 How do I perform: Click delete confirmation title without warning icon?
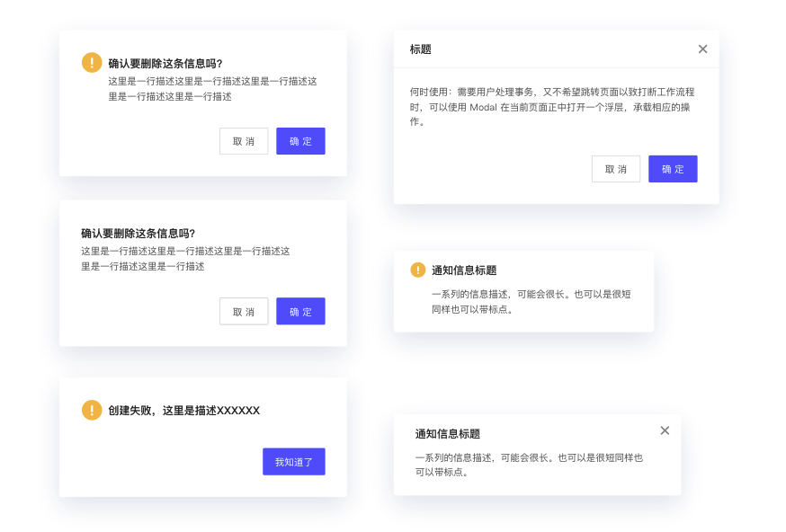coord(138,233)
